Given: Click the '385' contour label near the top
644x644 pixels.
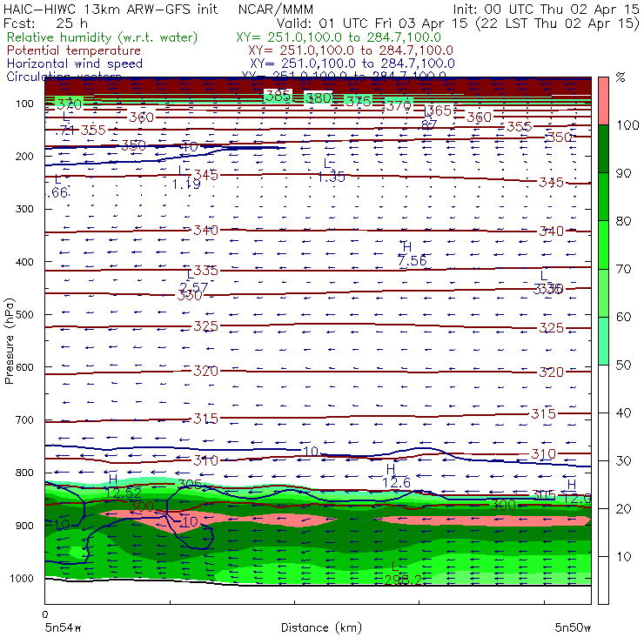Looking at the screenshot, I should click(x=278, y=96).
